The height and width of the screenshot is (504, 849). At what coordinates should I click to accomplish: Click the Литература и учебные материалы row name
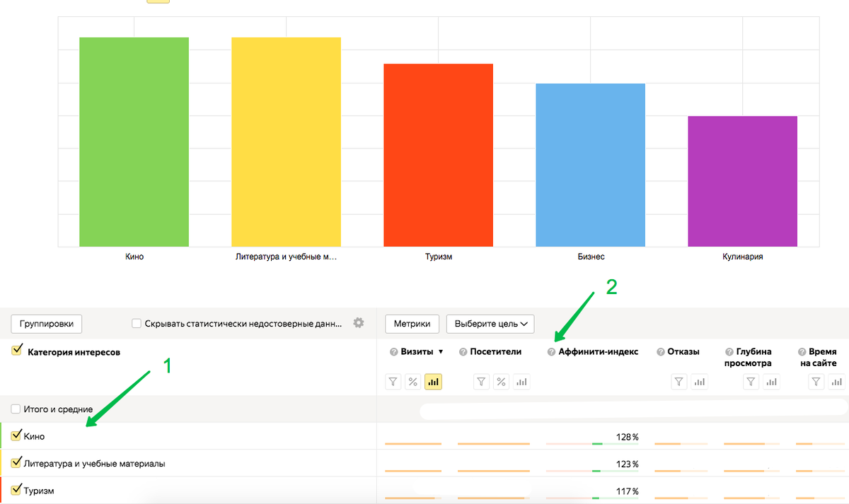coord(94,464)
